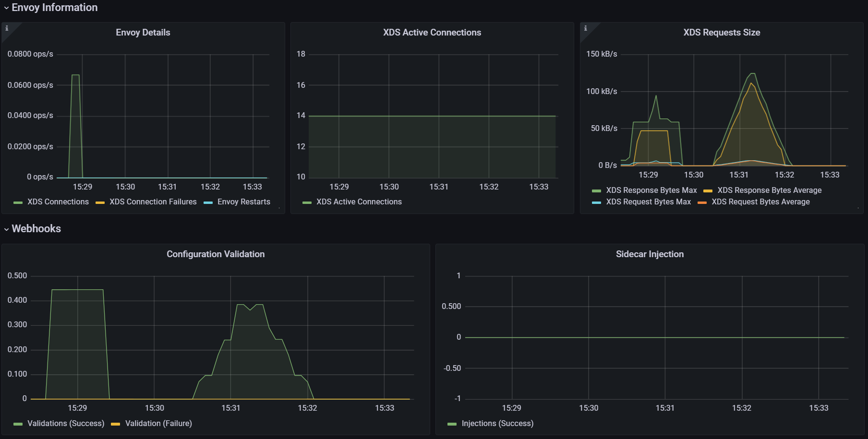Viewport: 868px width, 439px height.
Task: Click the XDS Request Bytes Max blue swatch
Action: [x=596, y=202]
